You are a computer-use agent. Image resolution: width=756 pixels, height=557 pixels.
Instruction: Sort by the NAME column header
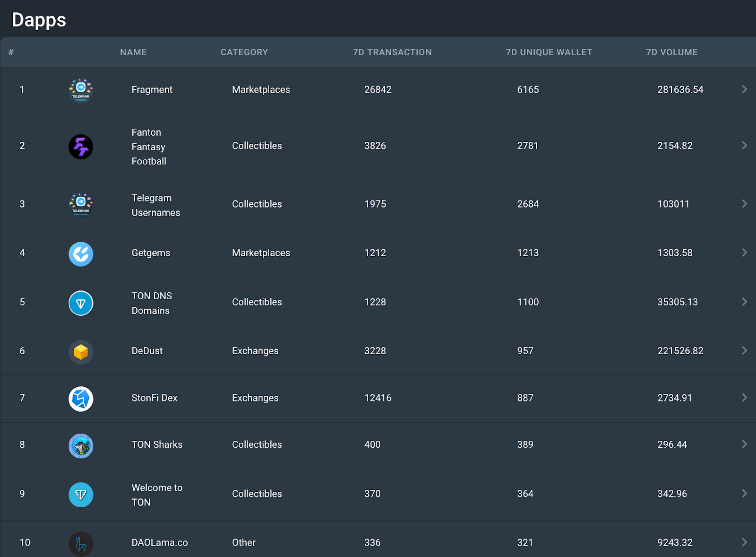point(133,52)
